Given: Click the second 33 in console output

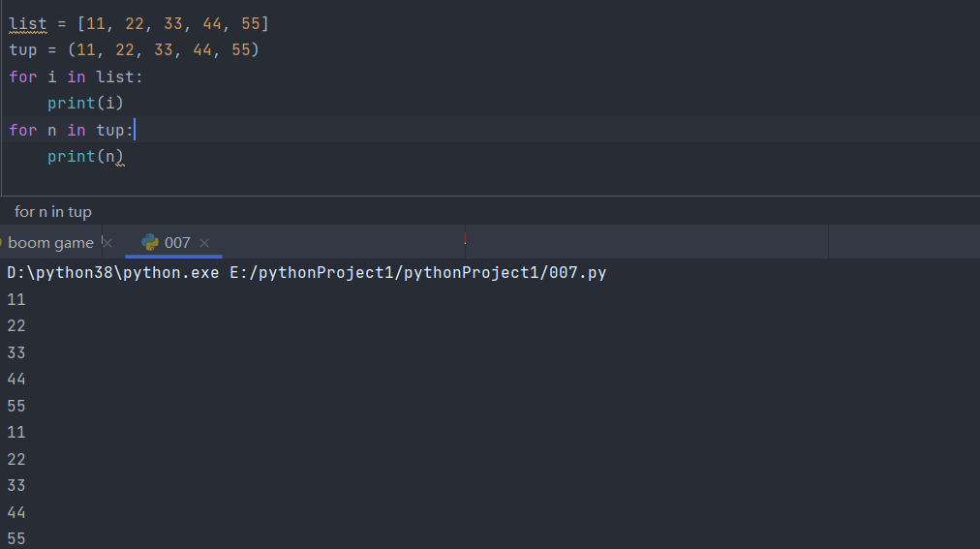Looking at the screenshot, I should 16,486.
